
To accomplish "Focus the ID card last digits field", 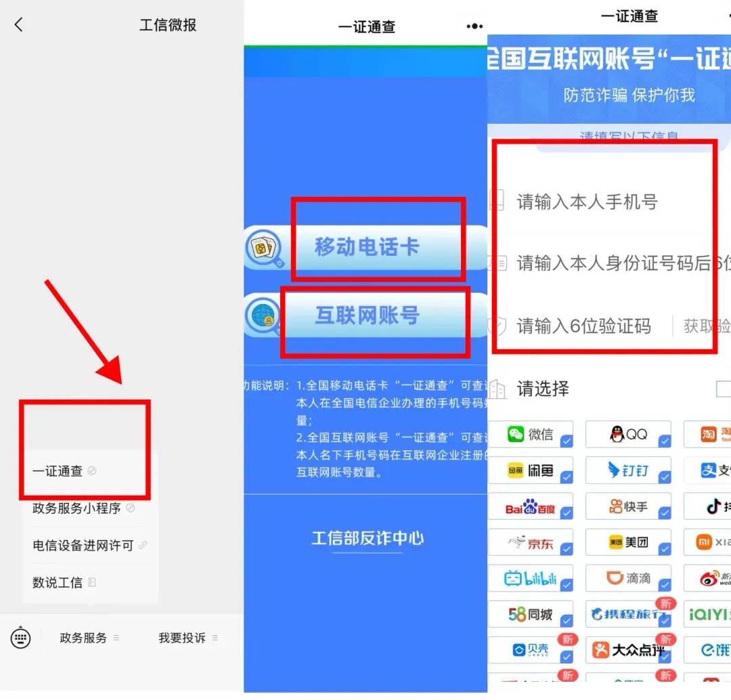I will coord(624,263).
